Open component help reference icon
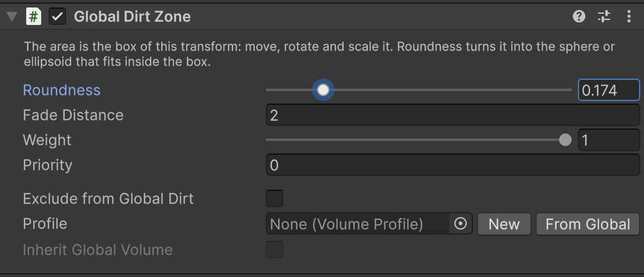 pos(578,16)
